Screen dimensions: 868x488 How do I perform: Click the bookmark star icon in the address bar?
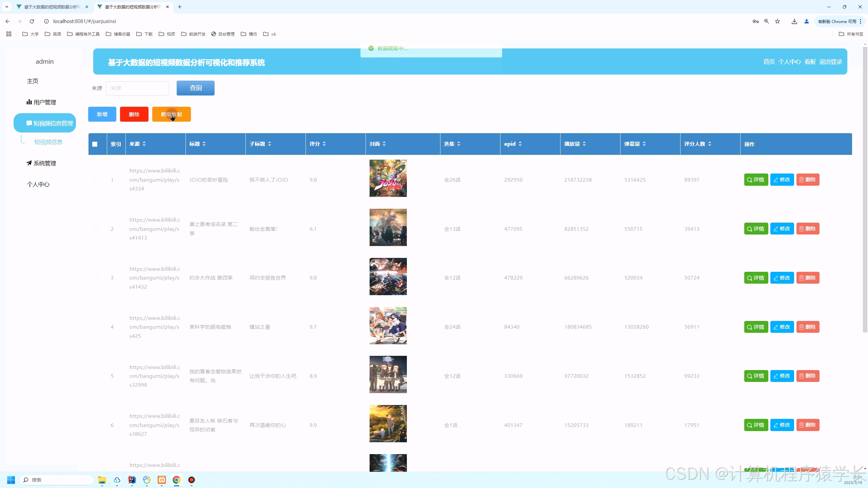pyautogui.click(x=777, y=21)
